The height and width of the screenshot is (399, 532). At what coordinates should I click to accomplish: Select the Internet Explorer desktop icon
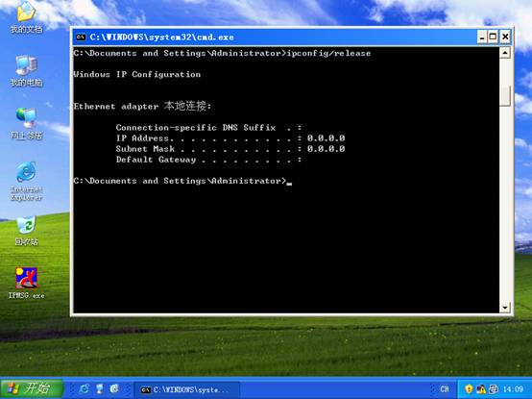point(26,182)
